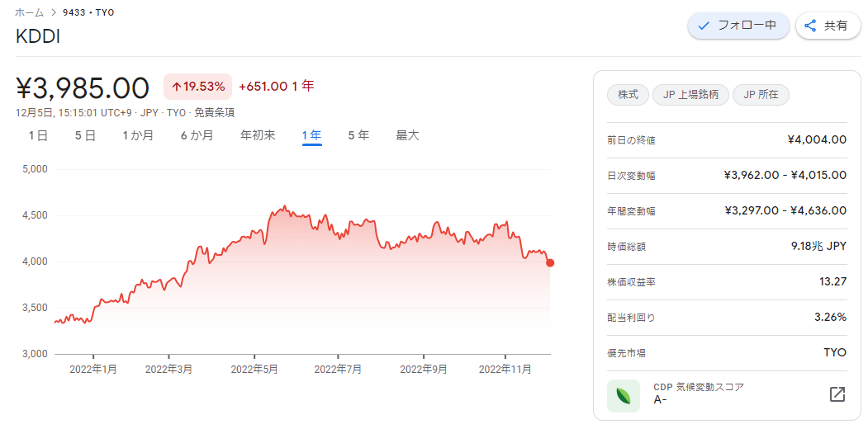This screenshot has width=868, height=429.
Task: Go to ホーム breadcrumb link
Action: [x=30, y=12]
